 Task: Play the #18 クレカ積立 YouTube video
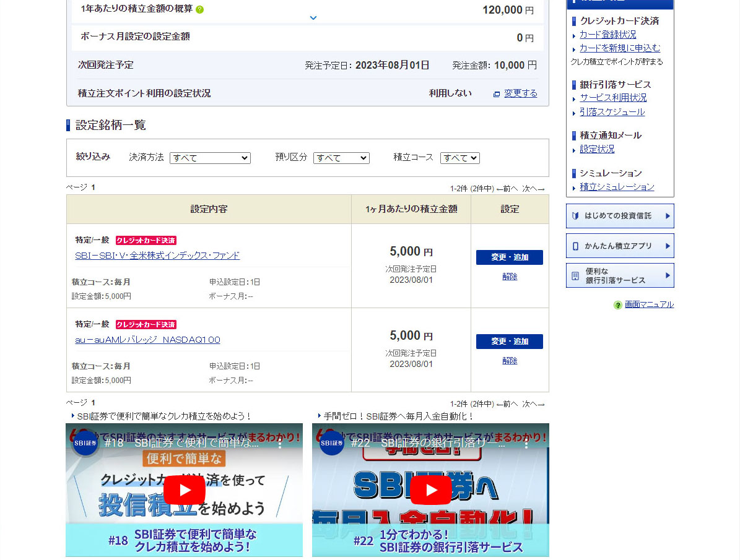[184, 490]
